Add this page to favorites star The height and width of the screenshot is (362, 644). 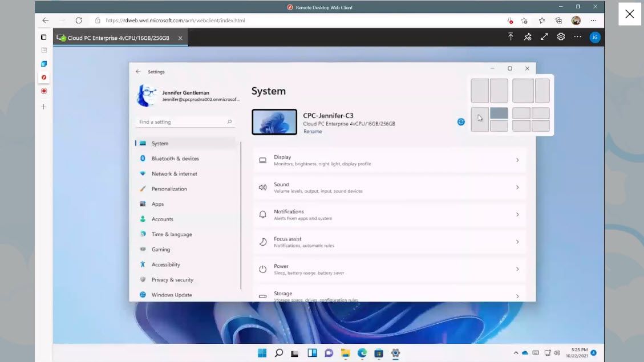524,21
